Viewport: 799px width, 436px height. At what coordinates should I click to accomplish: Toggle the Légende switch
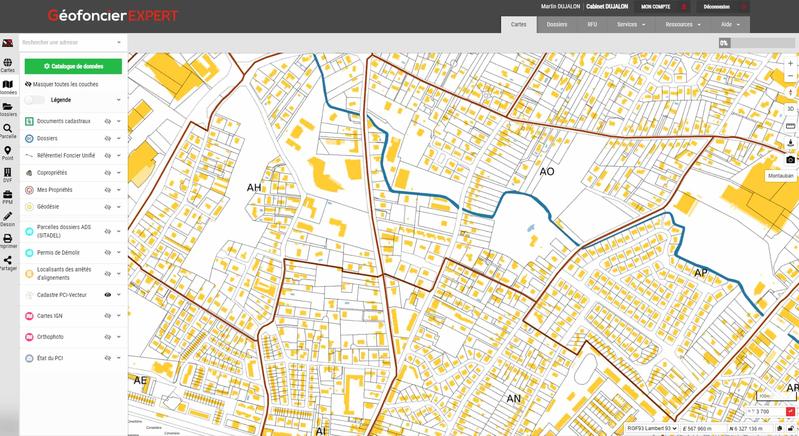tap(35, 100)
